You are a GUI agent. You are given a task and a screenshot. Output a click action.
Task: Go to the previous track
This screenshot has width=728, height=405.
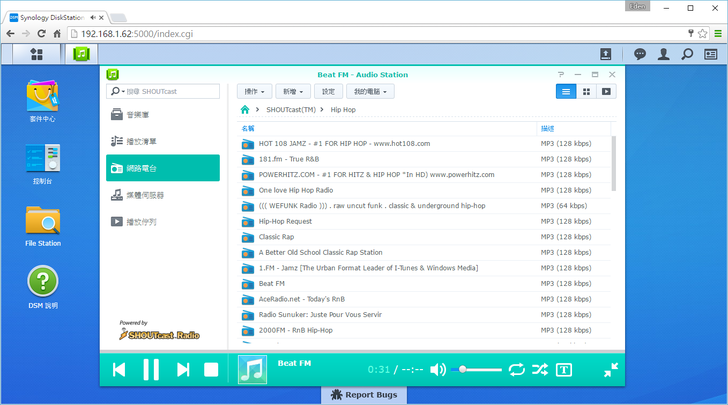pos(119,370)
